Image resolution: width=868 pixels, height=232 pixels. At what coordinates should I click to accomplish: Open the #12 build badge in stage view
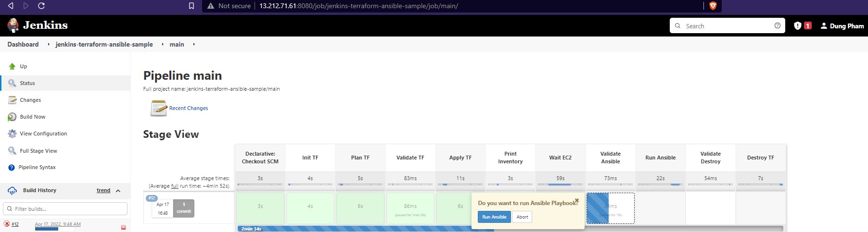point(152,198)
